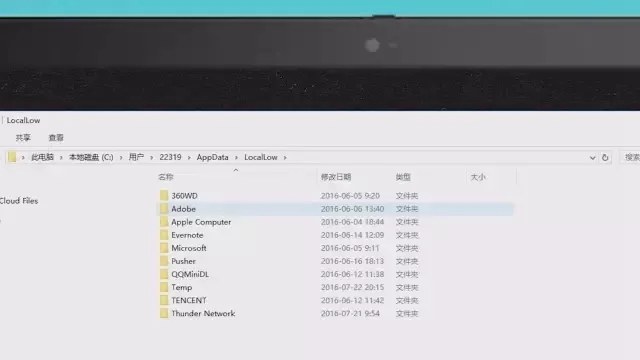This screenshot has width=640, height=360.
Task: Select the 360WD folder name
Action: 184,196
